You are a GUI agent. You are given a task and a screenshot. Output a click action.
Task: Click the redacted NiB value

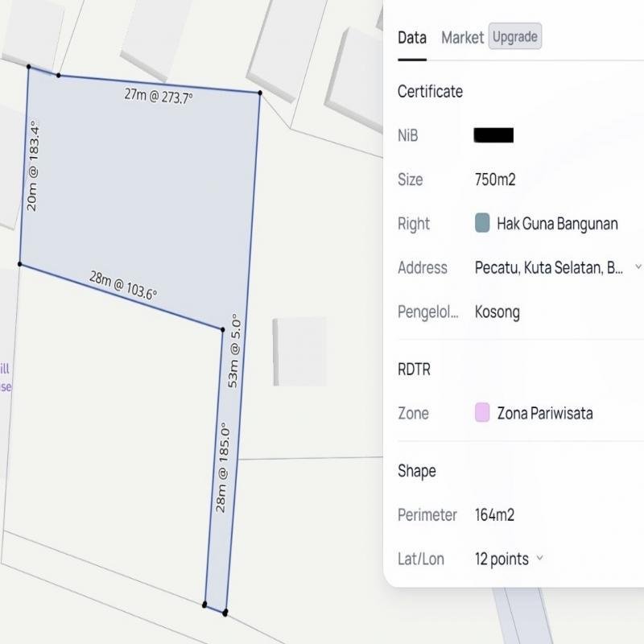495,136
